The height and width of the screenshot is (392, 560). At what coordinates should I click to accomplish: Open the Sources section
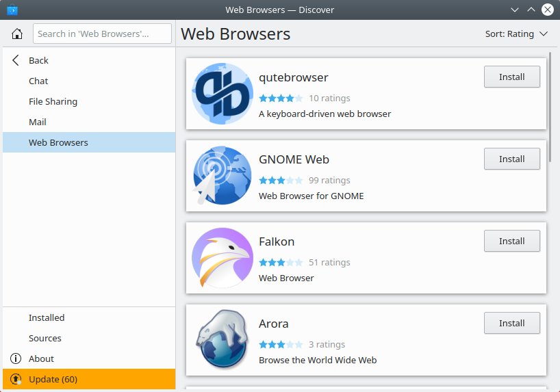point(89,338)
